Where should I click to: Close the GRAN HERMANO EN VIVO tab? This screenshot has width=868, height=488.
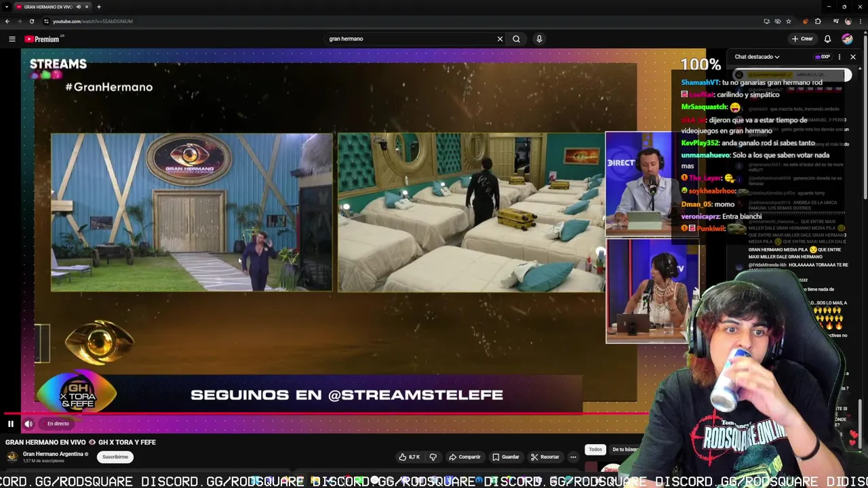86,7
